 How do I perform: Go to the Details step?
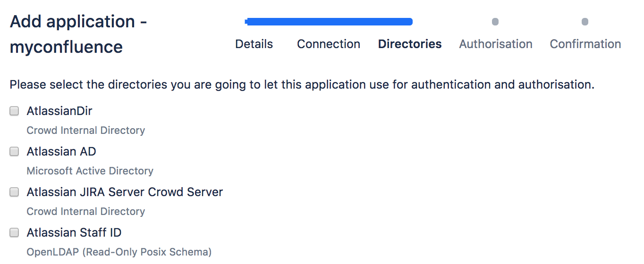coord(254,44)
